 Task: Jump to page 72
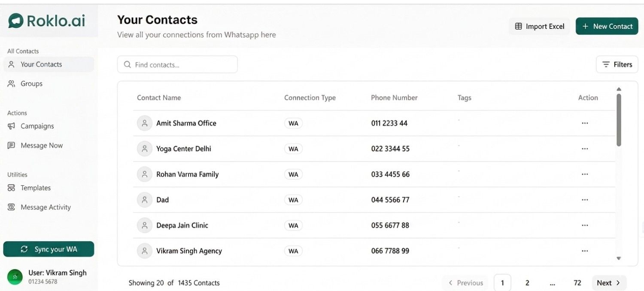(x=577, y=283)
